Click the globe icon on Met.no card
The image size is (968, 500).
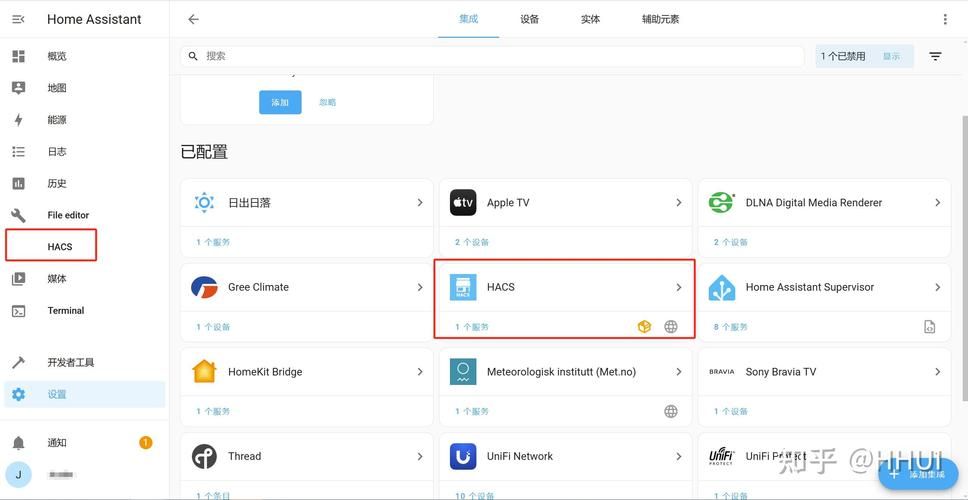click(671, 411)
